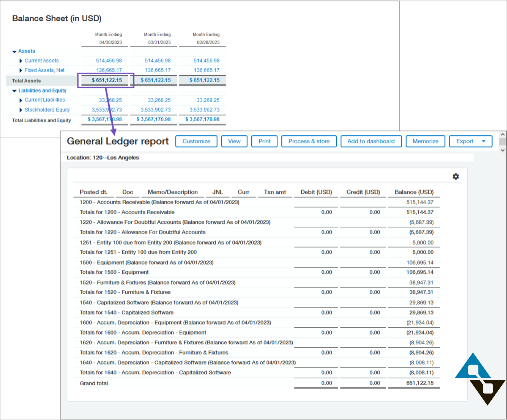The image size is (507, 420).
Task: Select Totals for 1220 - Allowance For Doubtful Accounts
Action: (257, 232)
